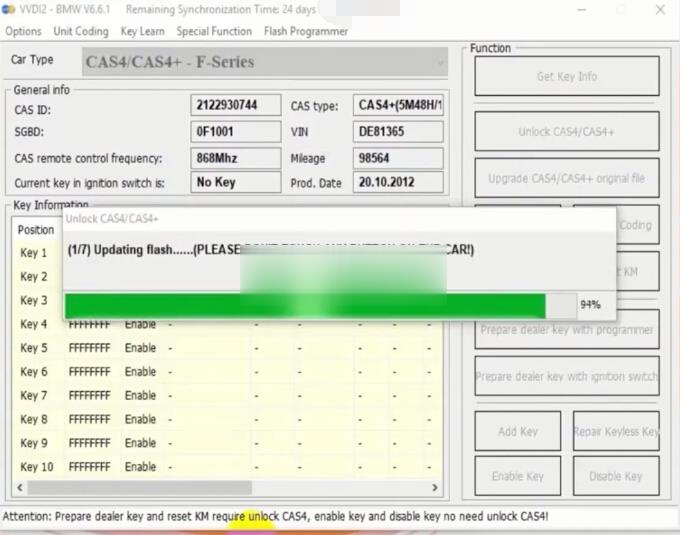Screen dimensions: 680x535
Task: Click the horizontal scrollbar thumb in key list
Action: click(x=140, y=488)
